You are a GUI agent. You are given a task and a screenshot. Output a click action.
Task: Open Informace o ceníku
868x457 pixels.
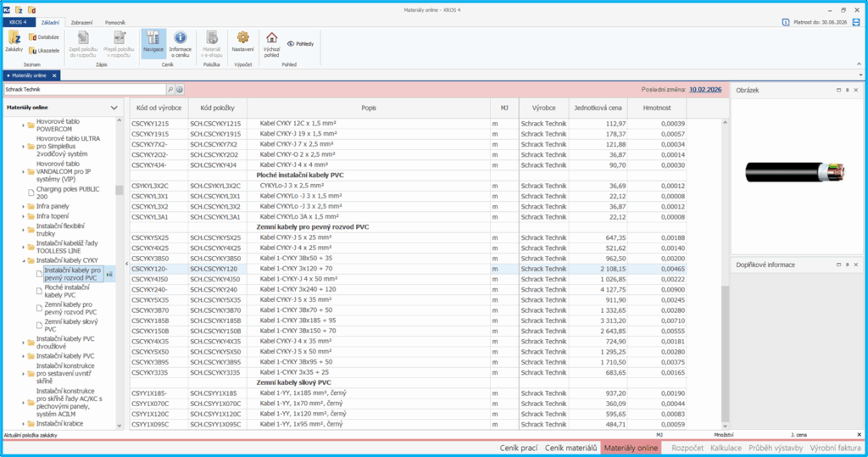181,42
